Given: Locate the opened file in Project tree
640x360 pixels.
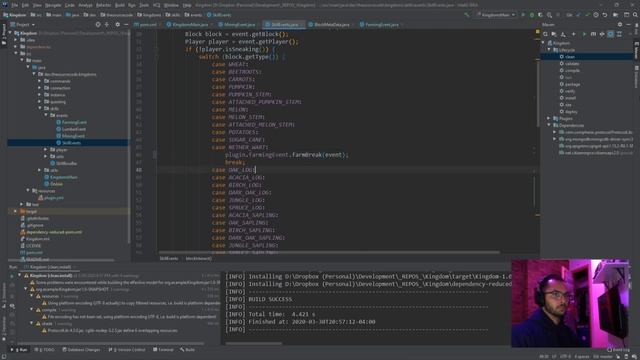Looking at the screenshot, I should point(98,24).
